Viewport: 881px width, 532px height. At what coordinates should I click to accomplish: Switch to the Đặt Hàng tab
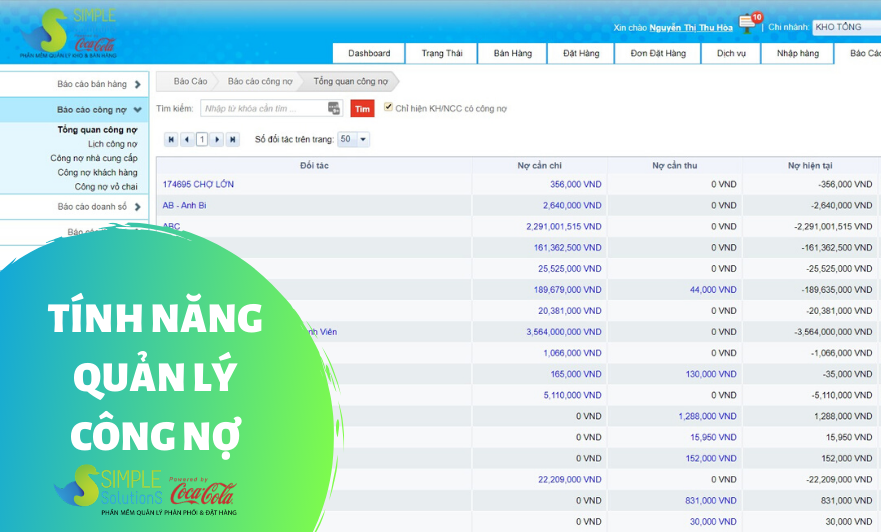pos(581,53)
